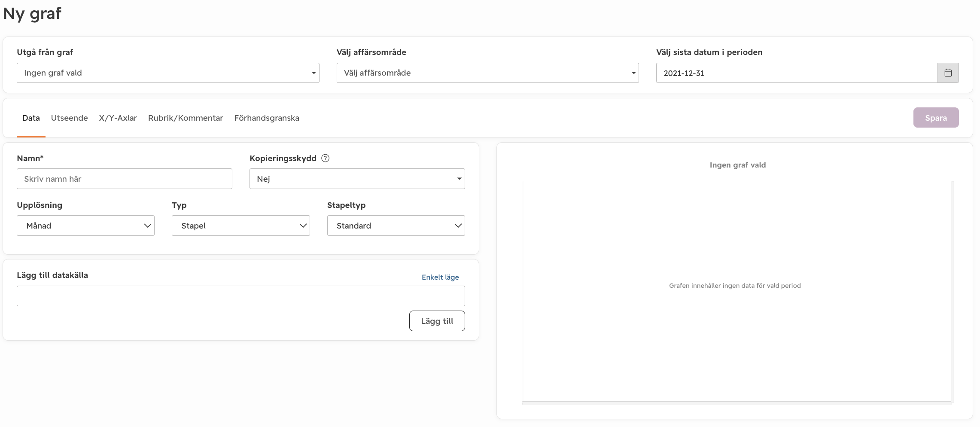Screen dimensions: 980x427
Task: Open the calendar date picker icon
Action: coord(948,73)
